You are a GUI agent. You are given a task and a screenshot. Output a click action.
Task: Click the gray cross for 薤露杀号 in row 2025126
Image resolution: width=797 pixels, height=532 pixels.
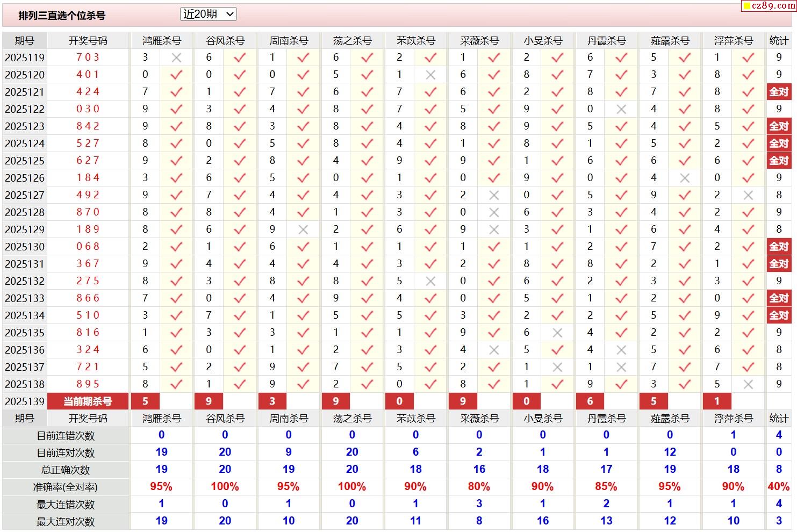point(685,178)
